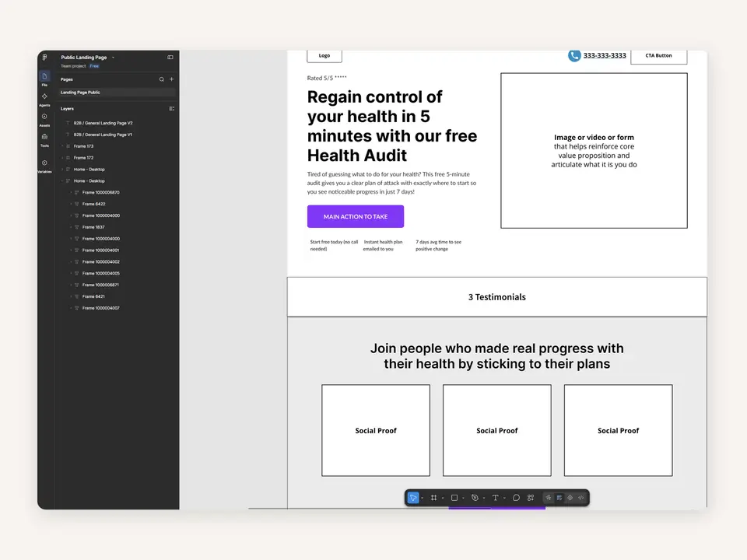Select layer Frame 1000006870
The height and width of the screenshot is (560, 747).
click(x=100, y=192)
